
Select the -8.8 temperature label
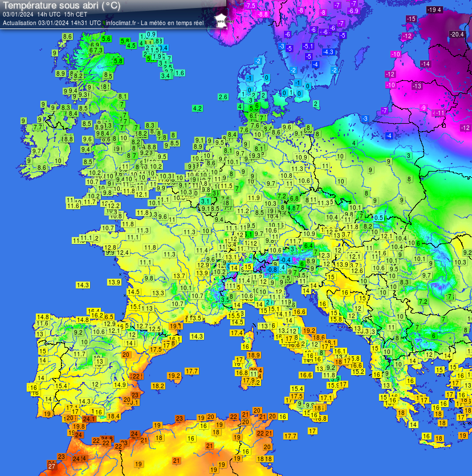(263, 14)
